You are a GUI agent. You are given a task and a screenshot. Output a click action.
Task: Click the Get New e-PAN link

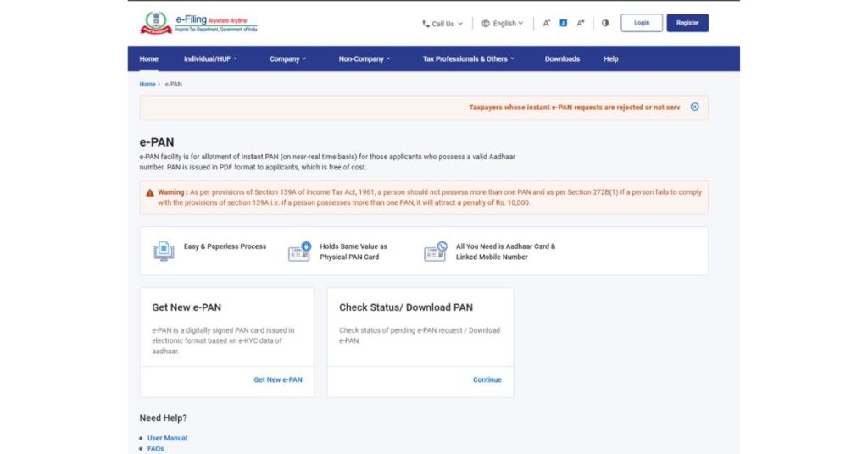(278, 380)
